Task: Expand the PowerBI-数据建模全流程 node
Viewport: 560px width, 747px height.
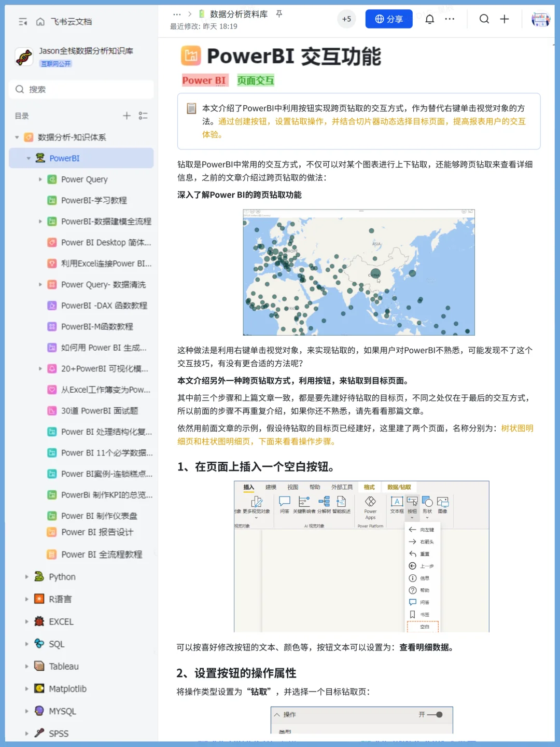Action: (x=40, y=222)
